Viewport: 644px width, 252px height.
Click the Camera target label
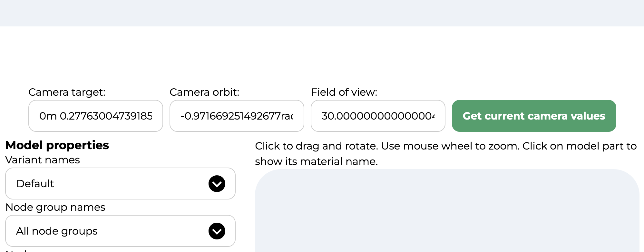[67, 92]
